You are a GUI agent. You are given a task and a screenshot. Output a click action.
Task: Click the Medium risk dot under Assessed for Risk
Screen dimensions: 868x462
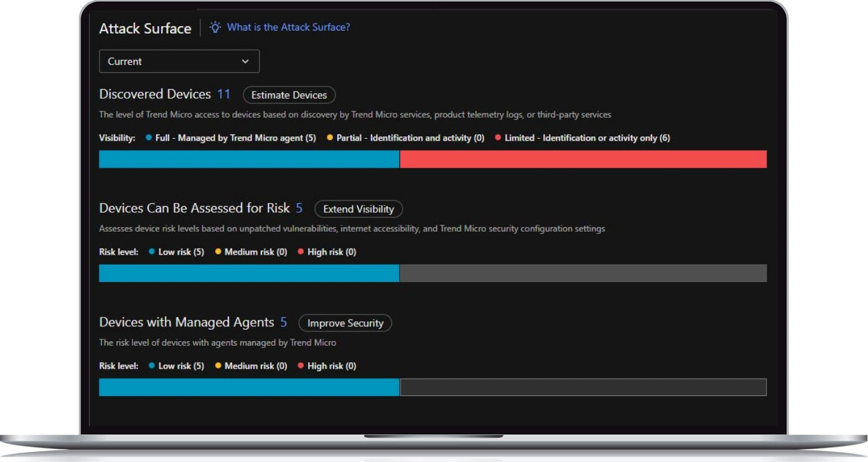tap(218, 252)
